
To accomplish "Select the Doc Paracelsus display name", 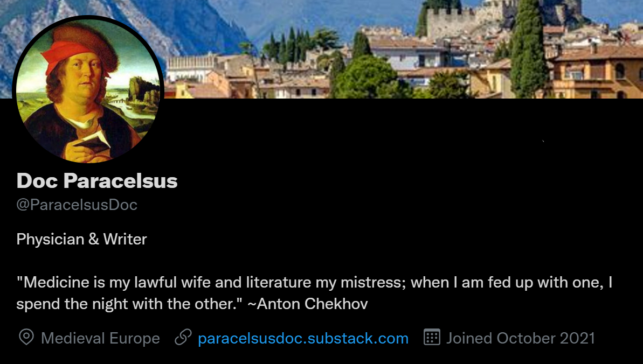I will click(97, 181).
